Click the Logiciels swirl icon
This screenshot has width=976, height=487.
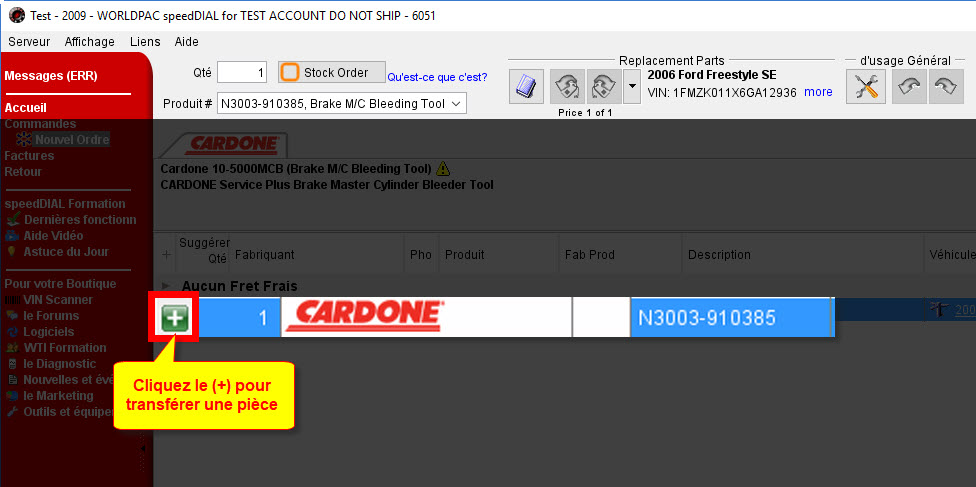(12, 332)
